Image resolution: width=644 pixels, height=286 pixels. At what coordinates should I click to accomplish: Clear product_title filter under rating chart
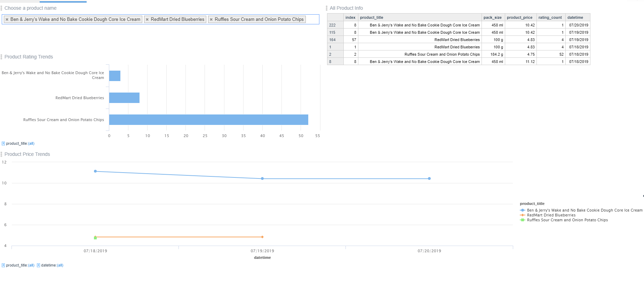coord(3,143)
